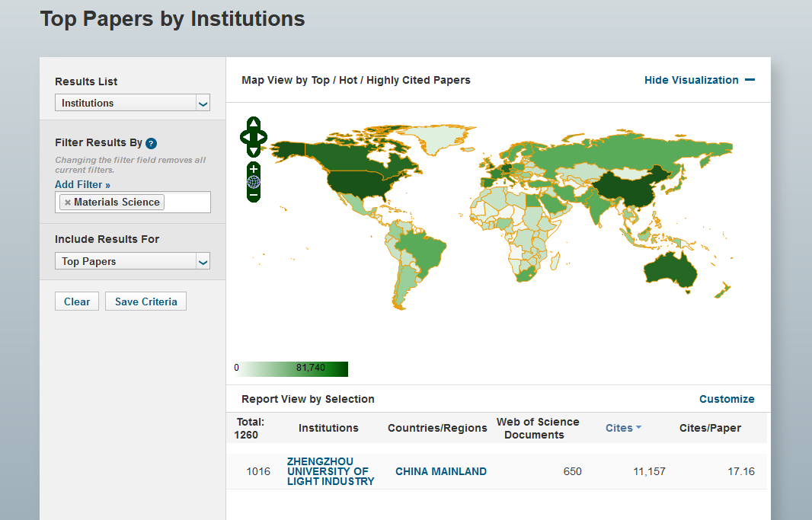812x520 pixels.
Task: Pan the map left with the arrow
Action: [245, 137]
